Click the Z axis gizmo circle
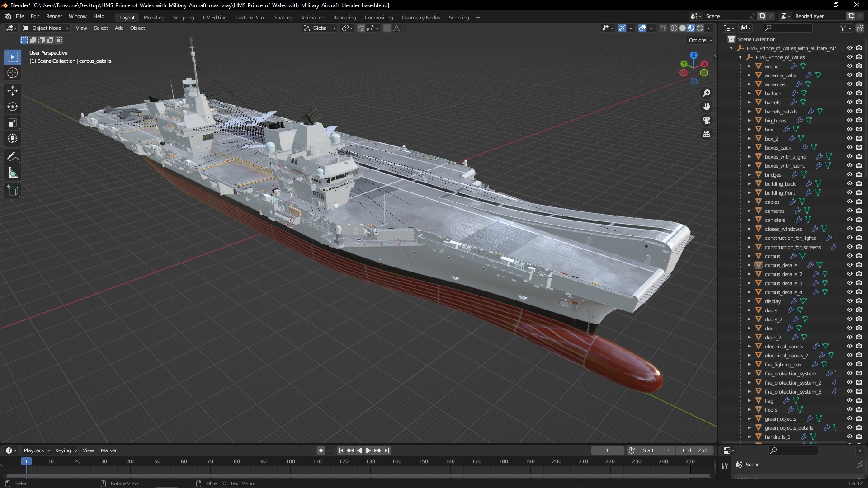 pyautogui.click(x=693, y=55)
